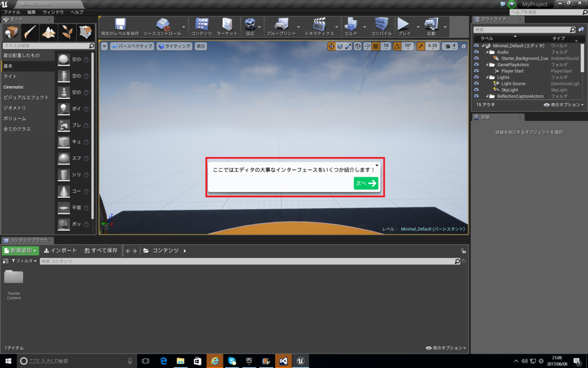Click the Add New (新規追加) button
The image size is (588, 368).
[21, 251]
